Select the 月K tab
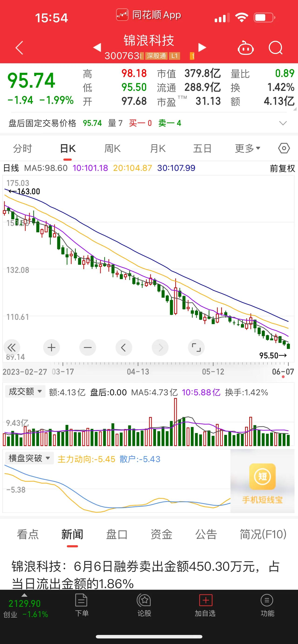298x644 pixels. pyautogui.click(x=158, y=149)
